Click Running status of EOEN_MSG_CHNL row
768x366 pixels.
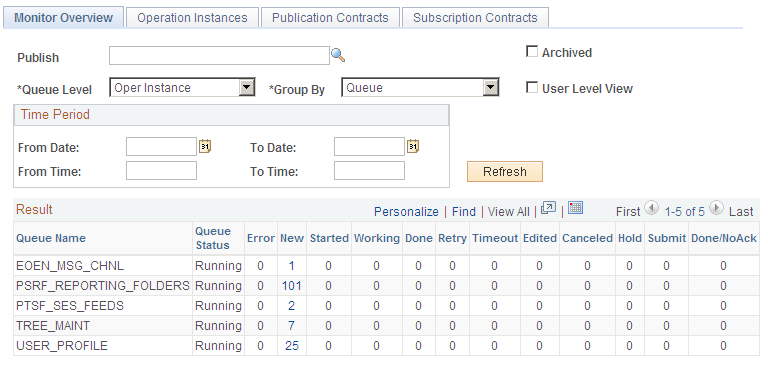[218, 266]
